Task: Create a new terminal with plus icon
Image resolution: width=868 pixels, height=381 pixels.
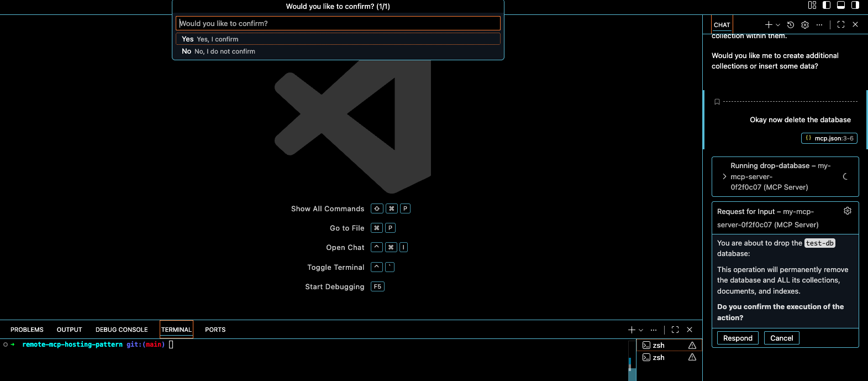Action: click(632, 330)
